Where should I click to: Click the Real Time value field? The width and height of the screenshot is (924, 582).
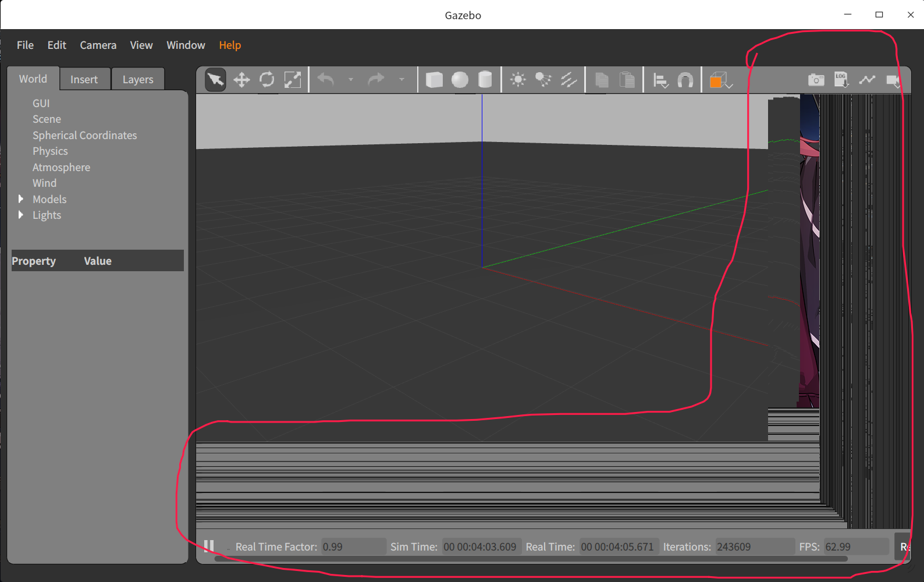pos(619,546)
